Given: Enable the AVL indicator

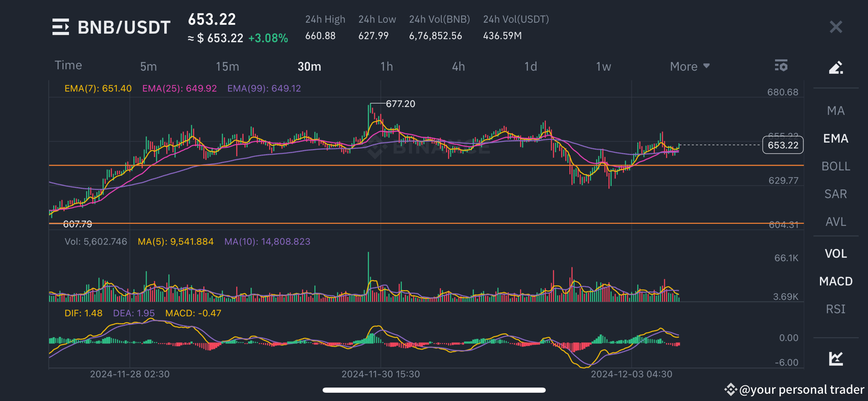Looking at the screenshot, I should (836, 222).
